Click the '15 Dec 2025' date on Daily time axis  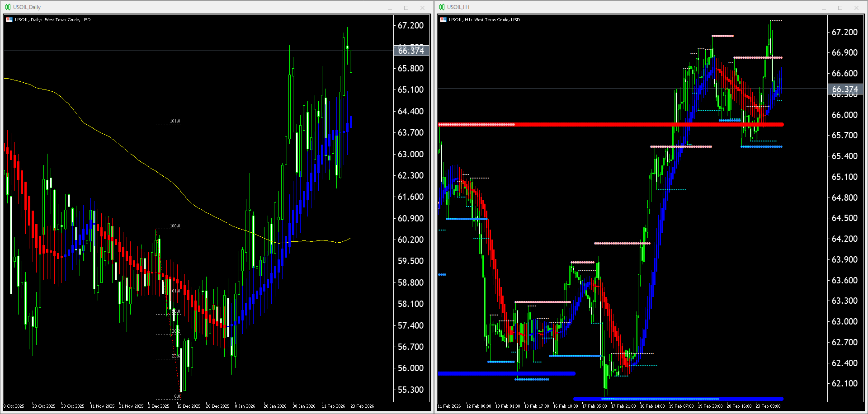pyautogui.click(x=189, y=406)
